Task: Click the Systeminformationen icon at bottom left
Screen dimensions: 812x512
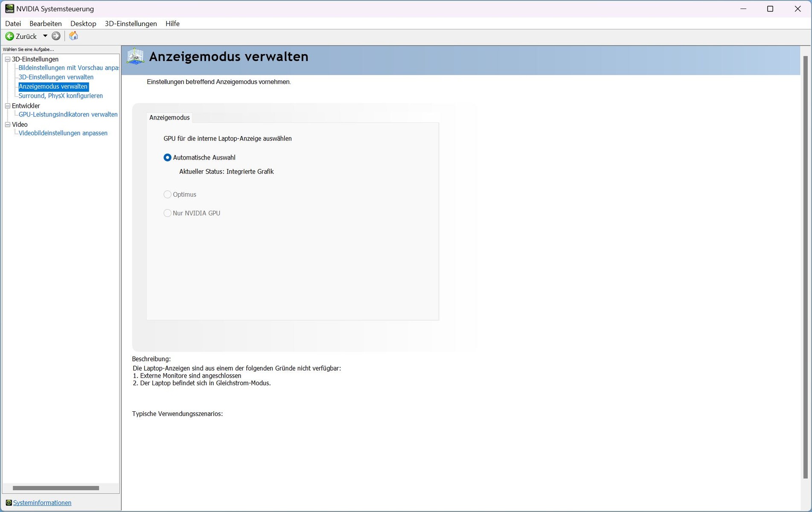Action: 9,503
